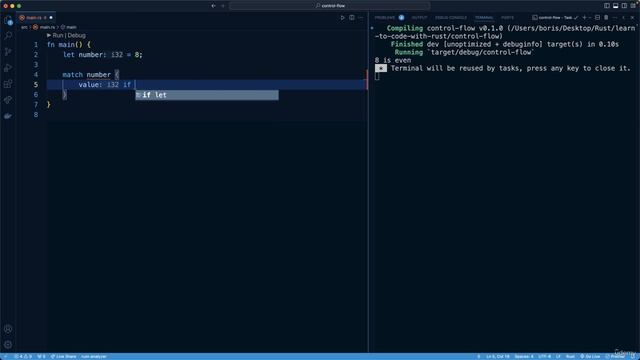Click the 'let number: i32 = 8;' code line
The width and height of the screenshot is (640, 360).
[x=102, y=55]
